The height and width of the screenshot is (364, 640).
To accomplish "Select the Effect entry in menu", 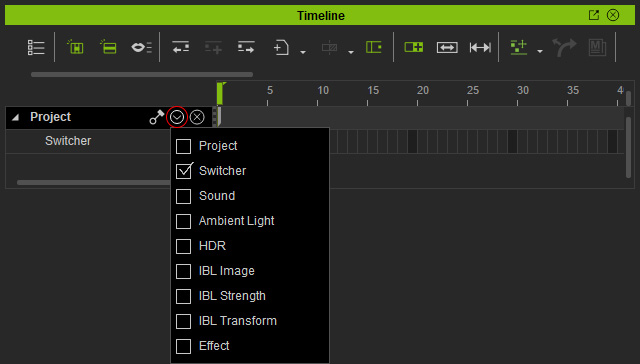I will click(214, 346).
